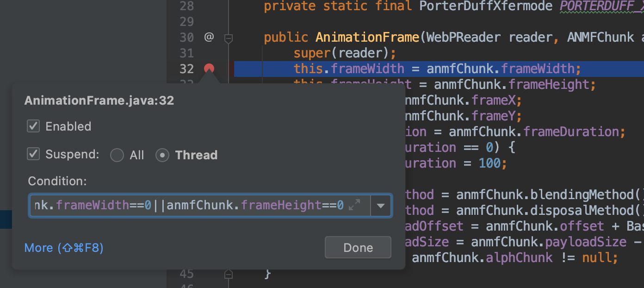Click the red breakpoint marker on line 32
The height and width of the screenshot is (288, 644).
(x=209, y=69)
